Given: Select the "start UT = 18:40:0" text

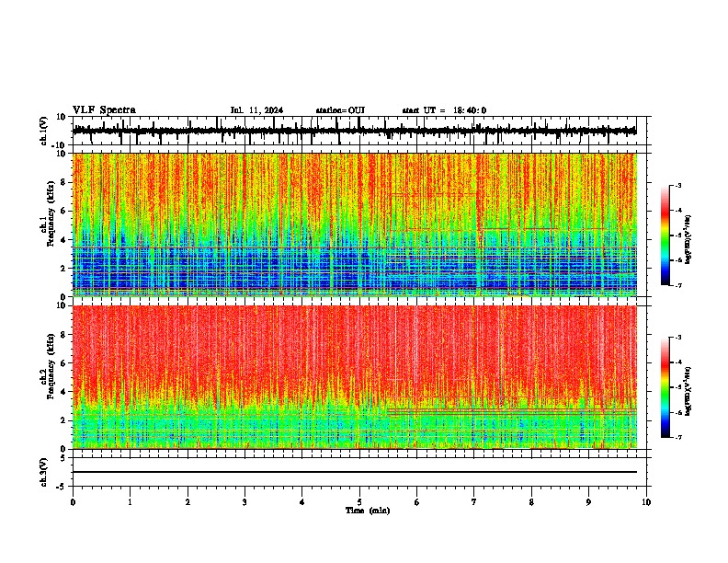Looking at the screenshot, I should 444,110.
